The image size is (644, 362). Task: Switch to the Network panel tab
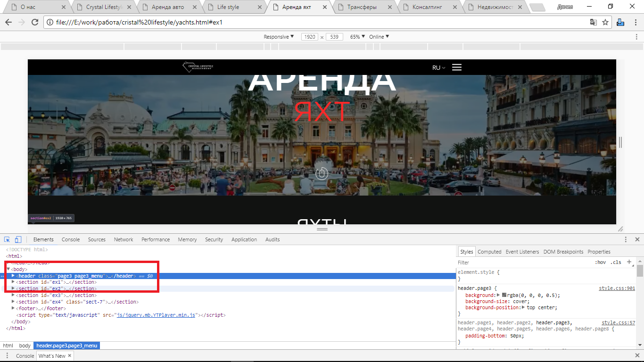124,239
